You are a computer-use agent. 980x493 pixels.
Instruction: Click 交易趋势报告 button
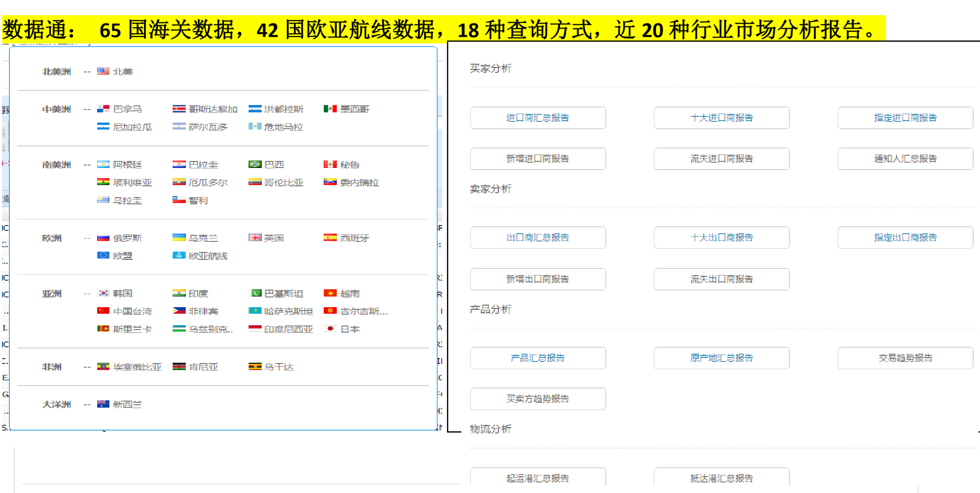(905, 358)
